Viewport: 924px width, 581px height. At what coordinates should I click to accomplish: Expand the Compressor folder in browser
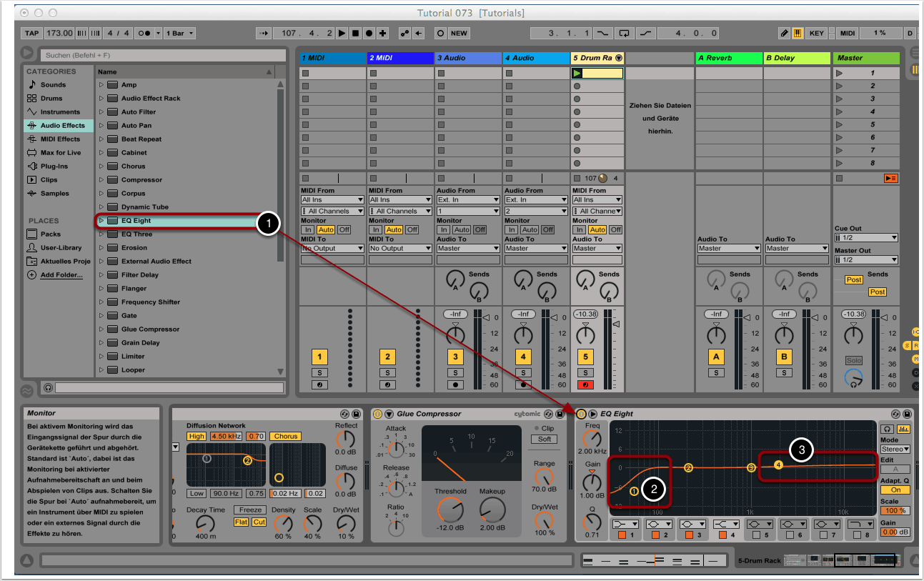[101, 180]
